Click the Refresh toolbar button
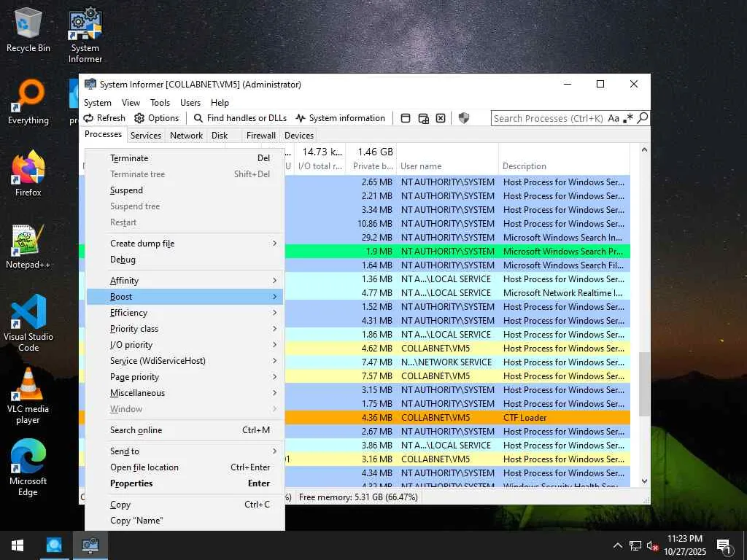Viewport: 747px width, 560px height. (104, 118)
